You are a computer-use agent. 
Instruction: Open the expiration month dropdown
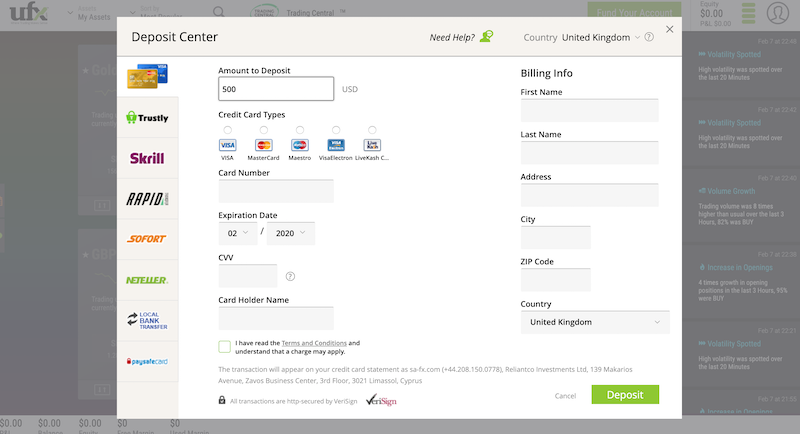coord(238,233)
